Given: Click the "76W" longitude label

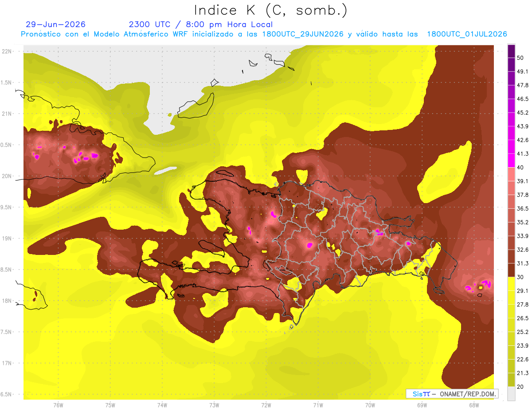Looking at the screenshot, I should pyautogui.click(x=58, y=405).
